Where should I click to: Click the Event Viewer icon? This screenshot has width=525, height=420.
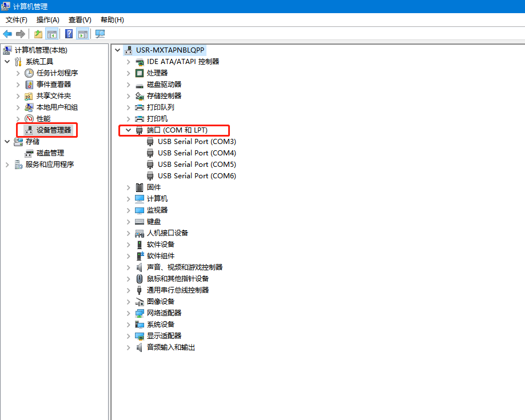(x=29, y=85)
